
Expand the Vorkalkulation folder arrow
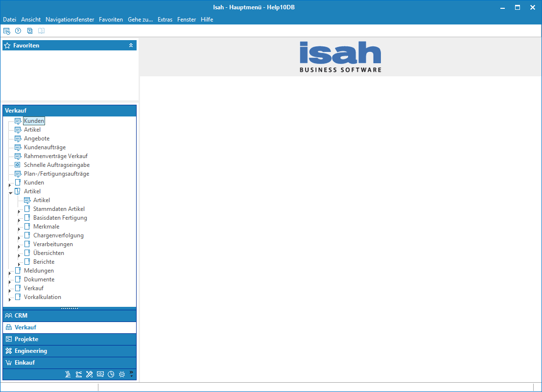tap(10, 300)
